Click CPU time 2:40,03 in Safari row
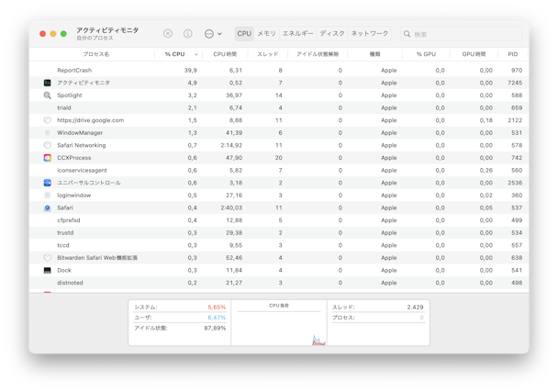This screenshot has width=558, height=392. click(x=231, y=207)
